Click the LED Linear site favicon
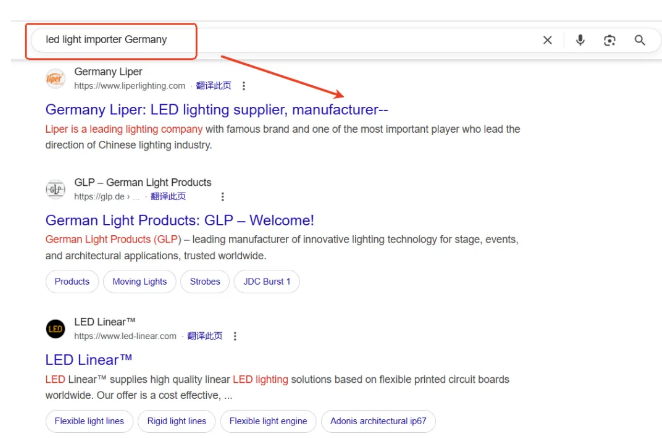 [55, 329]
